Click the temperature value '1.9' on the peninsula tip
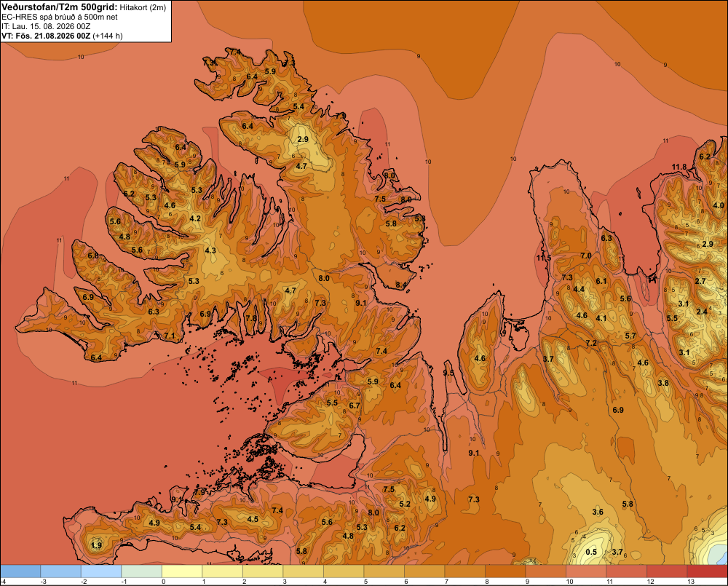Screen dimensions: 728x586 tap(96, 545)
